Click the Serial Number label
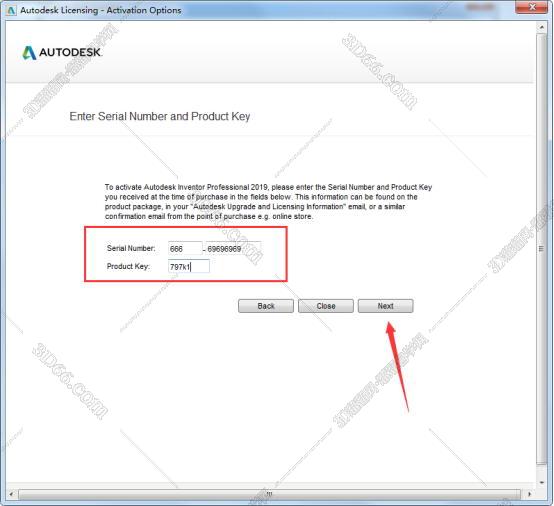 coord(131,248)
